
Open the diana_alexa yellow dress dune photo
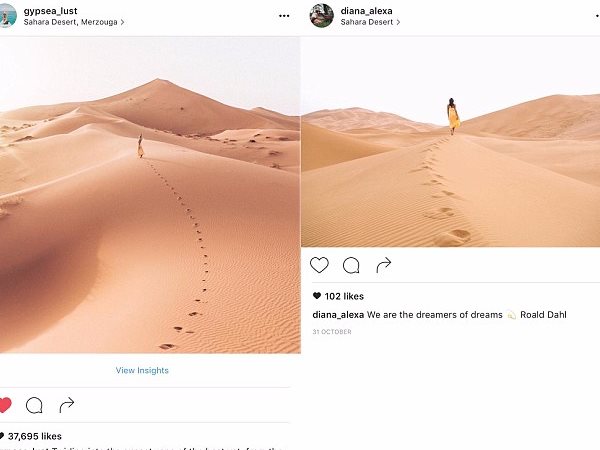coord(450,142)
